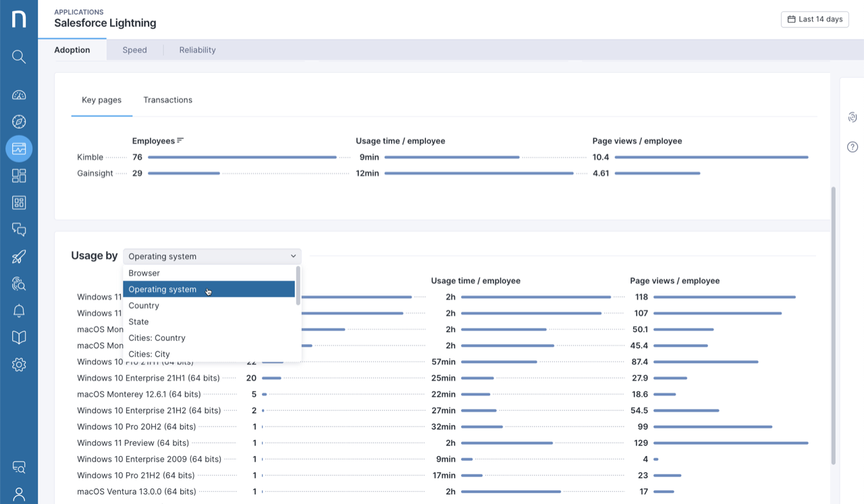Click the main page vertical scrollbar
The height and width of the screenshot is (504, 864).
click(833, 325)
